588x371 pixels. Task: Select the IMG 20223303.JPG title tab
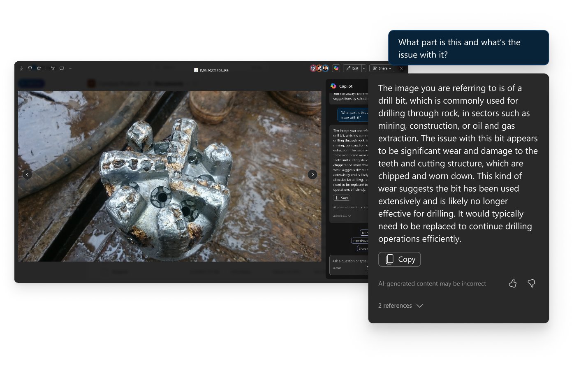click(x=211, y=70)
